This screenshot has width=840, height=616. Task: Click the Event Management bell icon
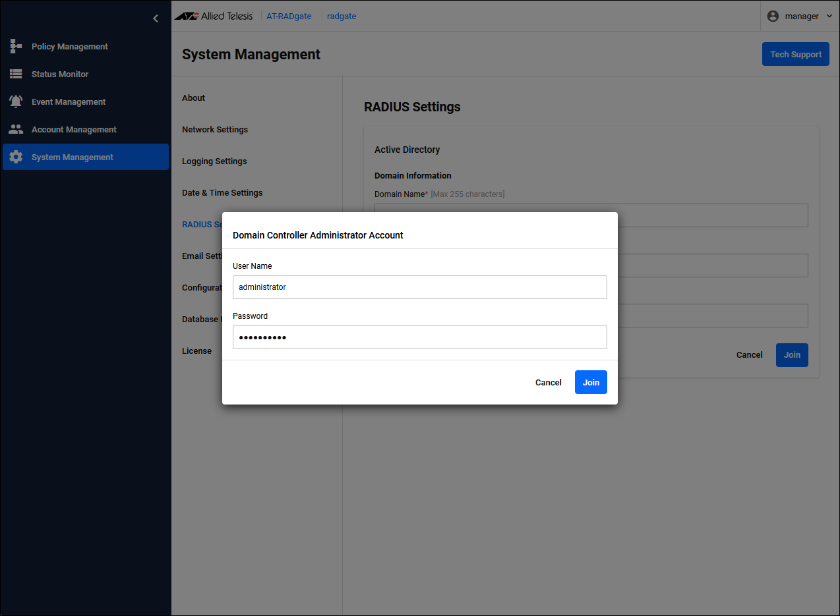(x=16, y=102)
